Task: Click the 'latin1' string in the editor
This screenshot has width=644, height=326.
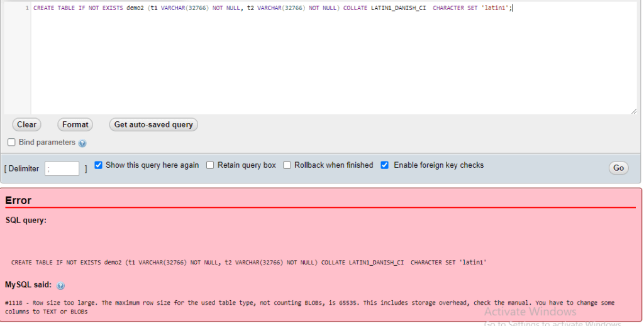Action: coord(496,8)
